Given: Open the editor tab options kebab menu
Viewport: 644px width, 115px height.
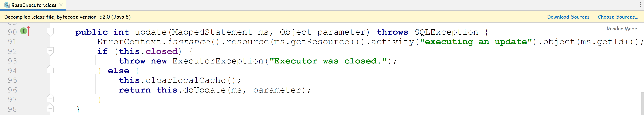Looking at the screenshot, I should 640,5.
